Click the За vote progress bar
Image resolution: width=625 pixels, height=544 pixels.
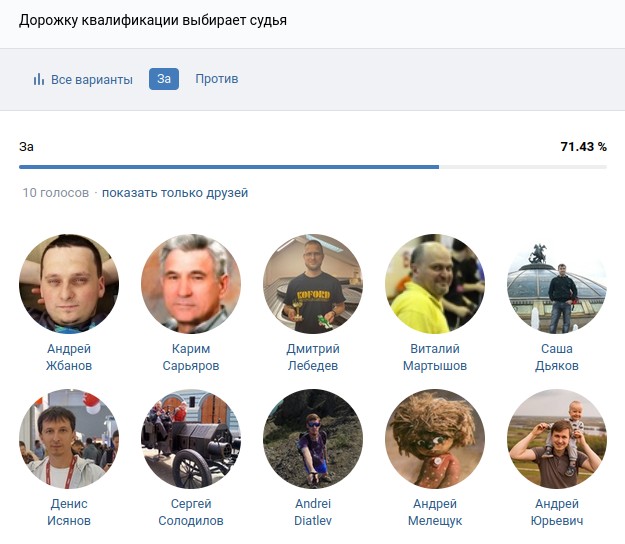pyautogui.click(x=313, y=167)
